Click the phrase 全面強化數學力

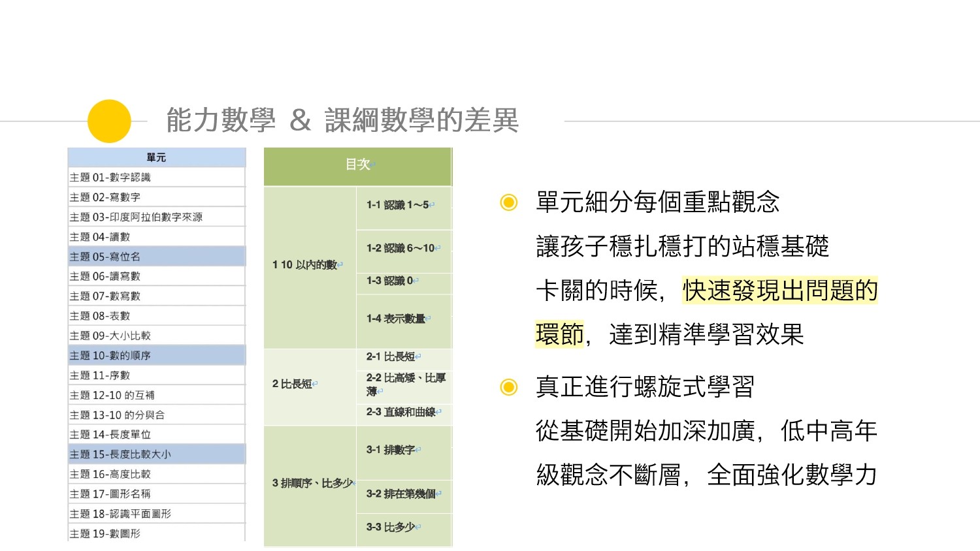(x=792, y=475)
